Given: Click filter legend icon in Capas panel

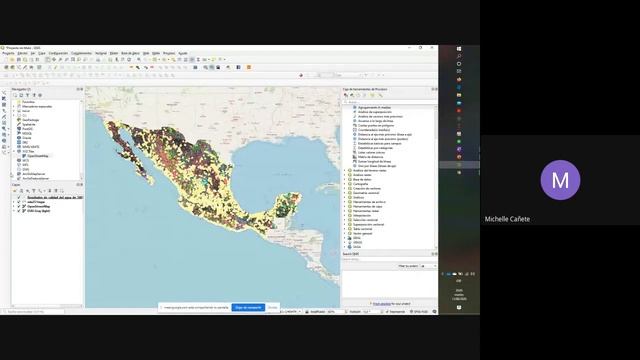Looking at the screenshot, I should point(34,191).
